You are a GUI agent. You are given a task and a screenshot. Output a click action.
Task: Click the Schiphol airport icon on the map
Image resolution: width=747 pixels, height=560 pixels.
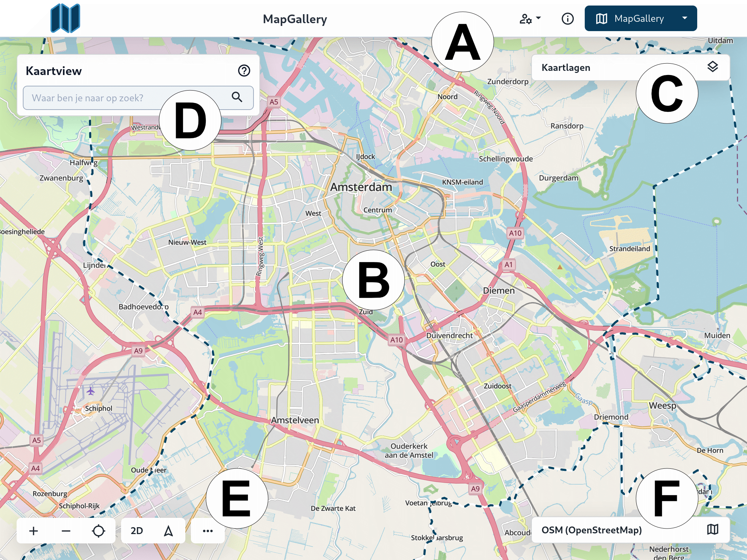point(91,391)
